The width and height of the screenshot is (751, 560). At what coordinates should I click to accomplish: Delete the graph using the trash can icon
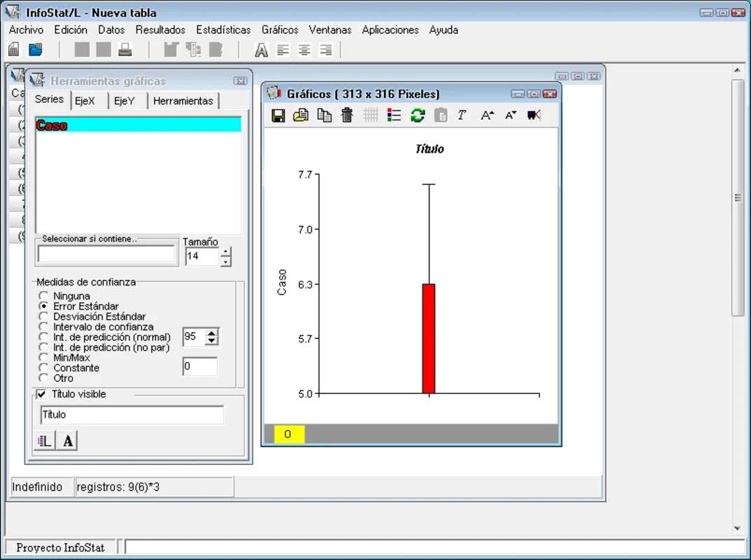coord(347,115)
